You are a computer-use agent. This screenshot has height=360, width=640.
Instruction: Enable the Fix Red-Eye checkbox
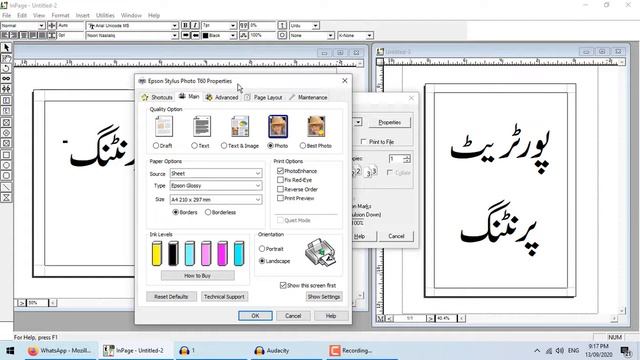pyautogui.click(x=280, y=180)
